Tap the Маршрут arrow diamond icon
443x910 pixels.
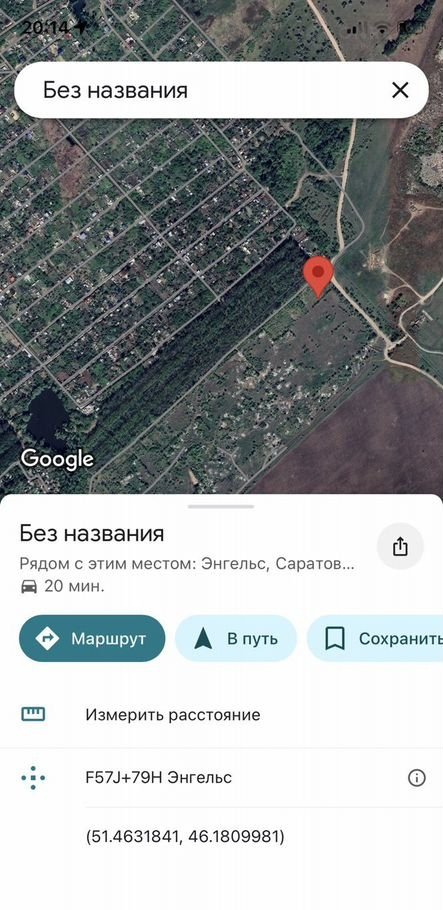tap(47, 638)
